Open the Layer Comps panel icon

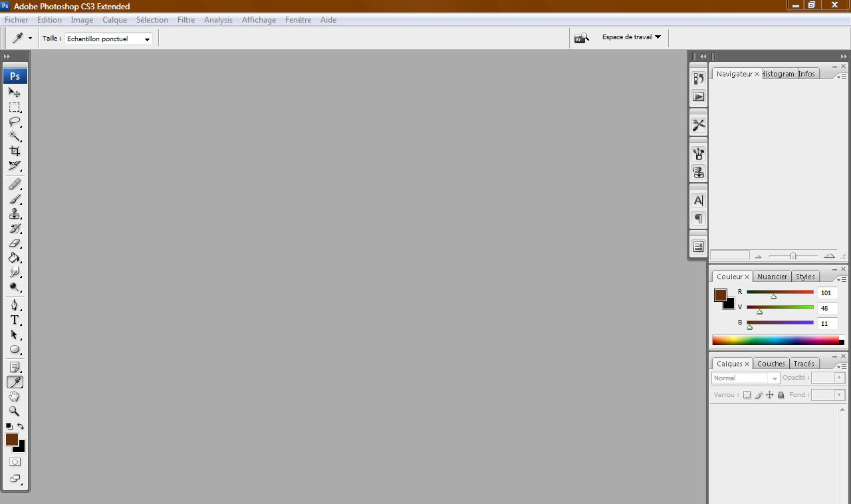pos(698,247)
